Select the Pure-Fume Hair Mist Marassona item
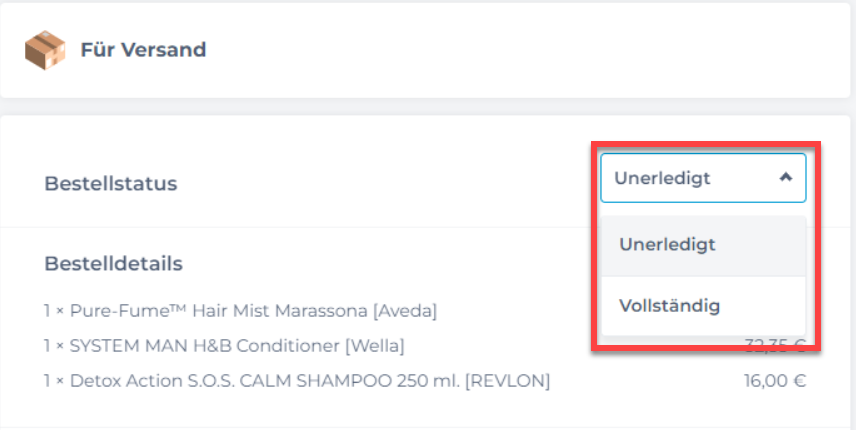Screen dimensions: 856x430 pos(241,311)
